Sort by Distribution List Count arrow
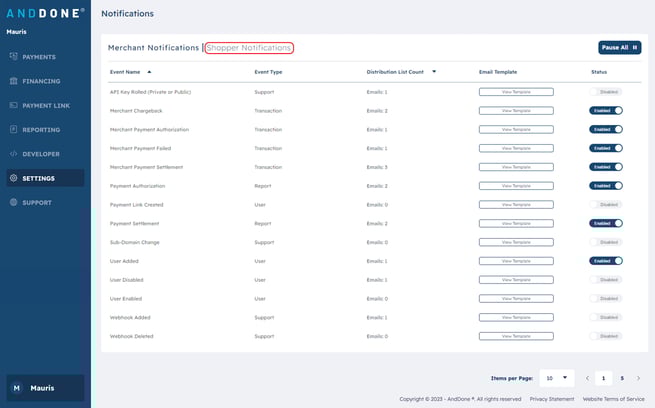The width and height of the screenshot is (655, 408). pos(434,72)
